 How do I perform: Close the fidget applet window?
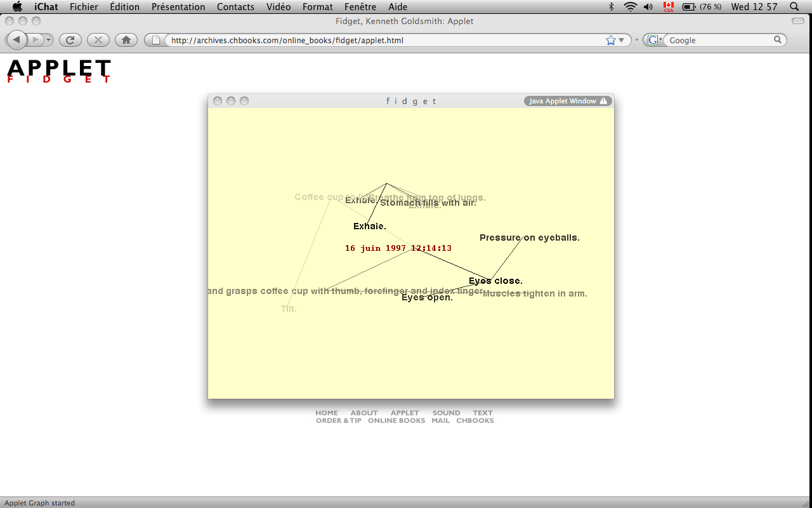pos(218,101)
